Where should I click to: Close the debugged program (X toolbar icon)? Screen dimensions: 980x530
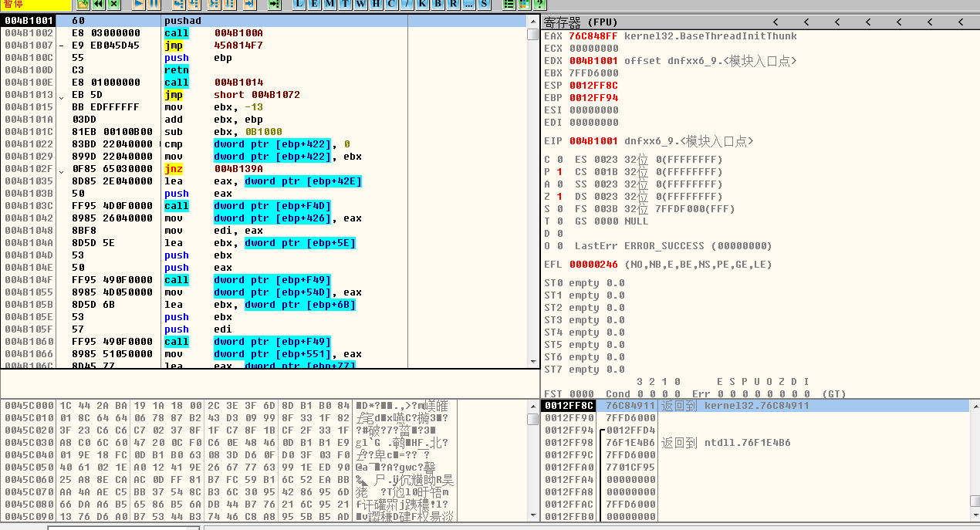[113, 4]
